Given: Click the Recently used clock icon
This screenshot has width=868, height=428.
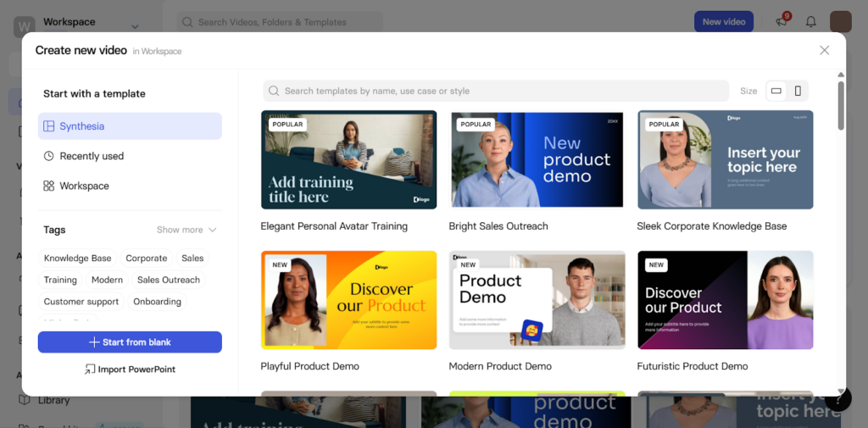Looking at the screenshot, I should click(48, 156).
